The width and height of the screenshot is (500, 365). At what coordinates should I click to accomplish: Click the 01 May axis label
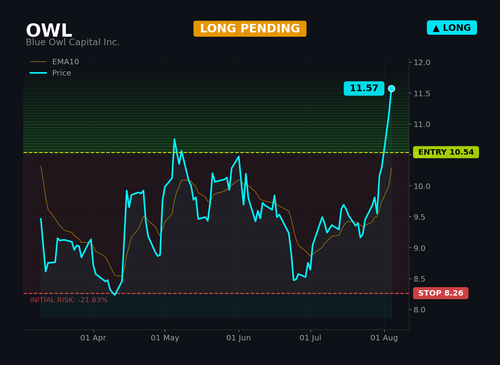pyautogui.click(x=165, y=338)
